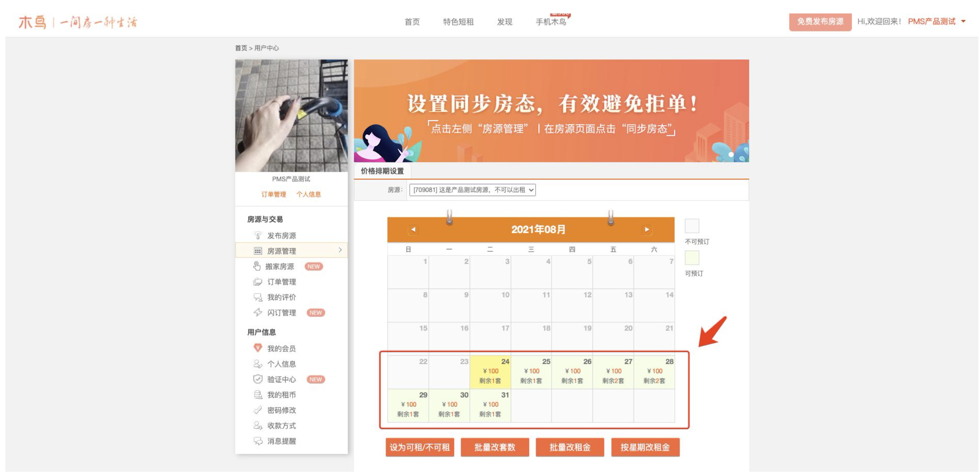The image size is (980, 473).
Task: Click the lightning icon beside 闪订管理
Action: [x=257, y=312]
